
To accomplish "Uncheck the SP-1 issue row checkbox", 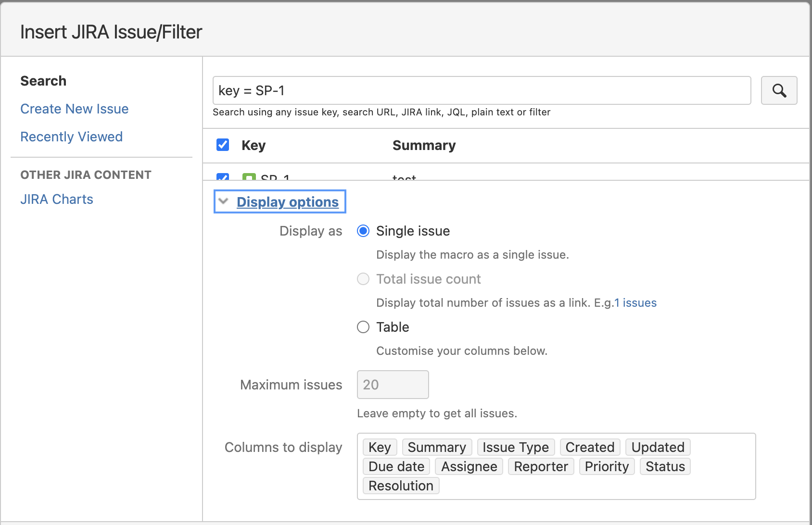I will click(x=222, y=179).
